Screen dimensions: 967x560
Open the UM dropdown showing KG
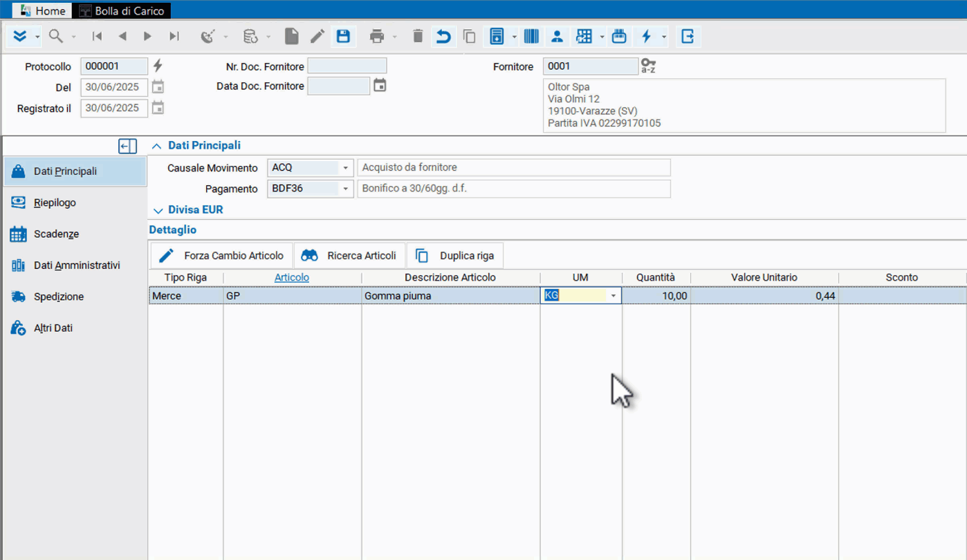tap(613, 296)
